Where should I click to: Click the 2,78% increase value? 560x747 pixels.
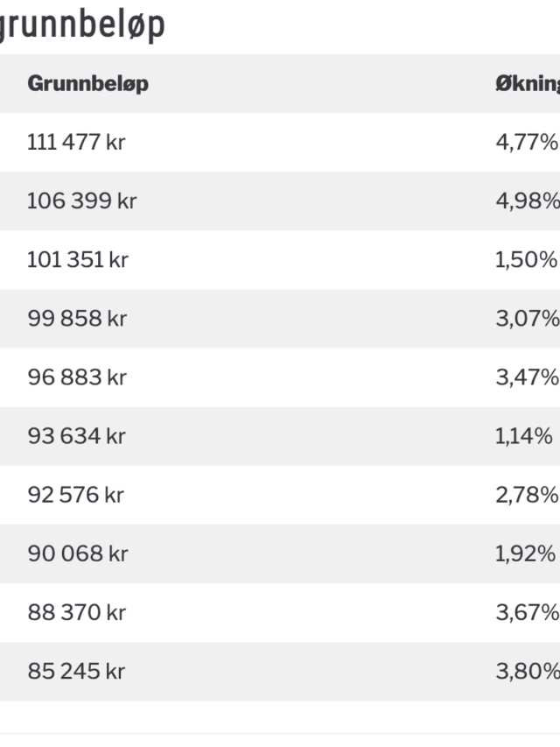tap(527, 495)
